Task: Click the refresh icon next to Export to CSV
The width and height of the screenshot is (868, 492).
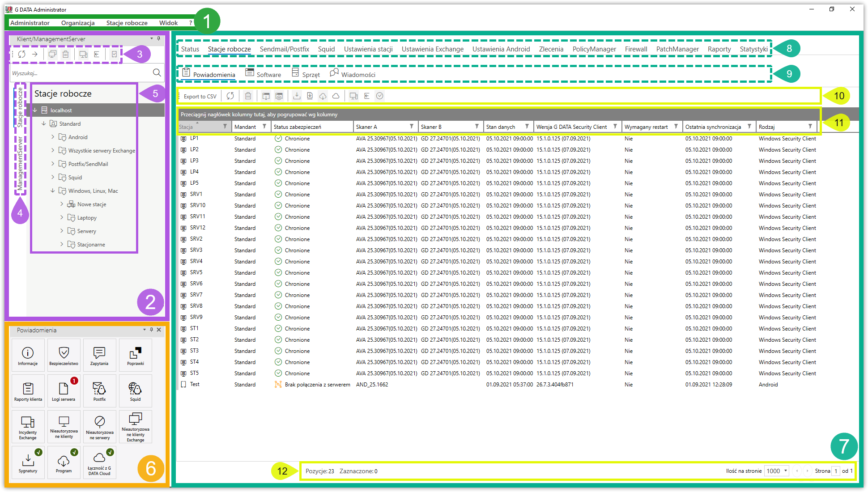Action: coord(230,96)
